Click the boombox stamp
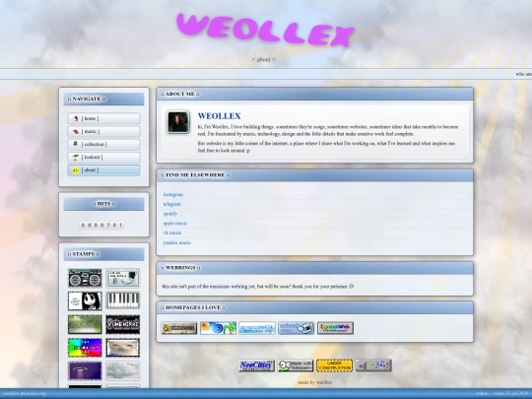 click(x=85, y=278)
